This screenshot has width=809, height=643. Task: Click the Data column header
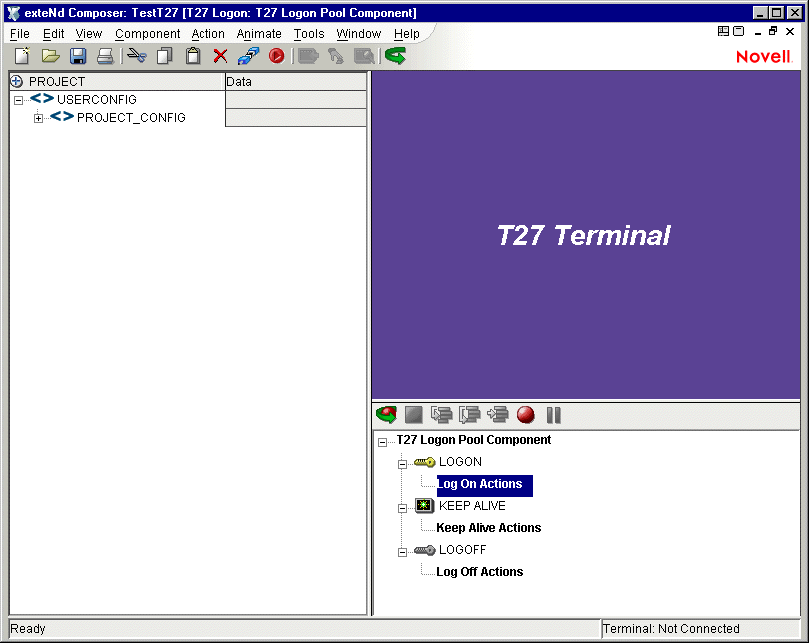pyautogui.click(x=296, y=82)
